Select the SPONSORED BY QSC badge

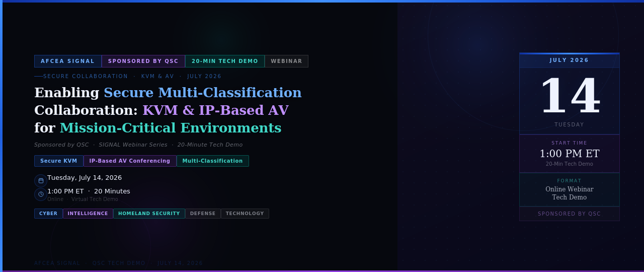click(x=143, y=61)
